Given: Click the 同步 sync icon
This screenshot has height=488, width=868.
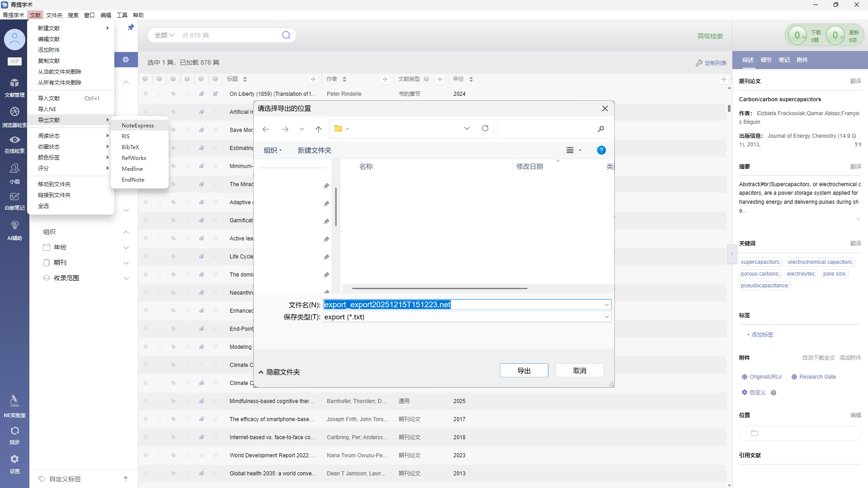Looking at the screenshot, I should click(x=14, y=431).
